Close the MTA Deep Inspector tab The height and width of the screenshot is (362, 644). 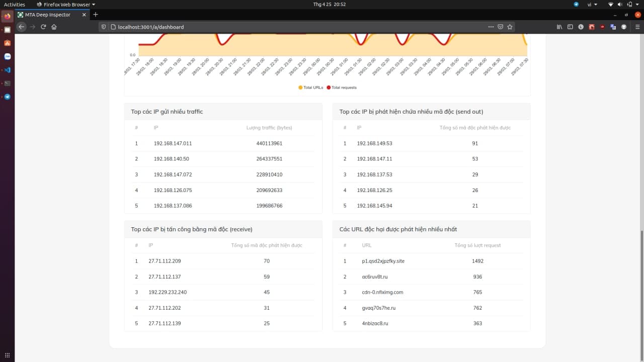(84, 15)
